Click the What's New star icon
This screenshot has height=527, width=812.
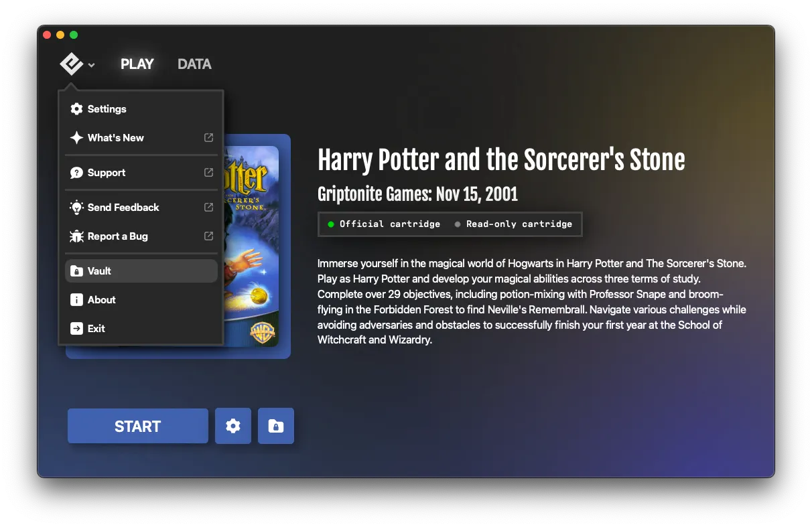click(x=76, y=138)
